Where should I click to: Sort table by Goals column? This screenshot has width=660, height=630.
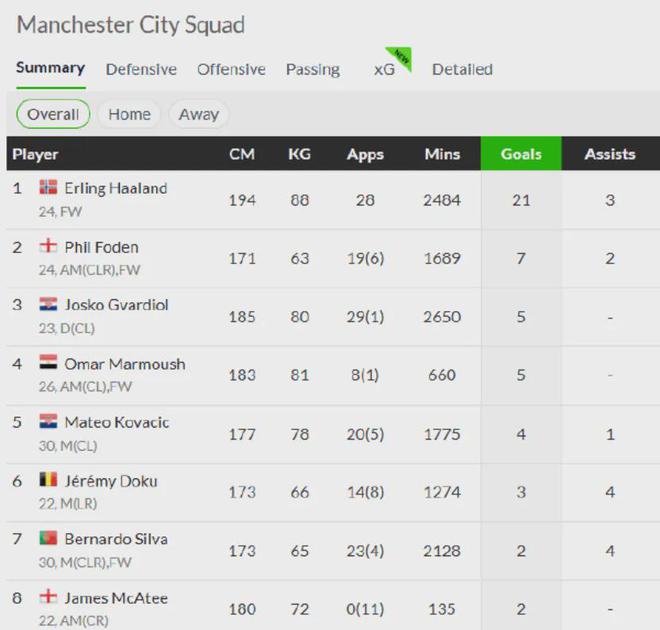(x=521, y=154)
